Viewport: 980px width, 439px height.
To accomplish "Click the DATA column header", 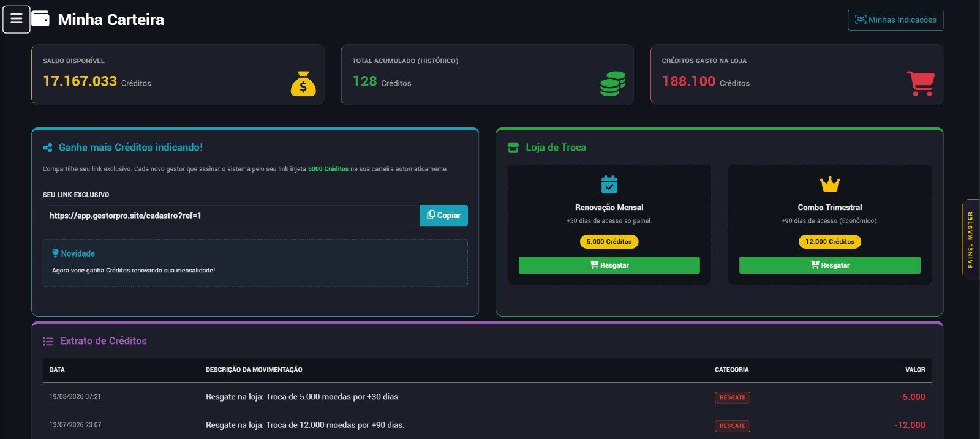I will pos(57,370).
